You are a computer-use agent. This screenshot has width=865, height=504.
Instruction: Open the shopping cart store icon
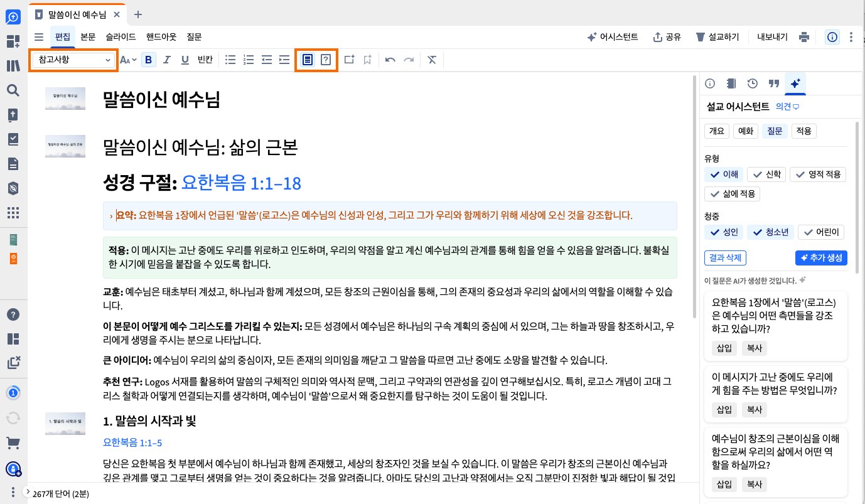(13, 442)
